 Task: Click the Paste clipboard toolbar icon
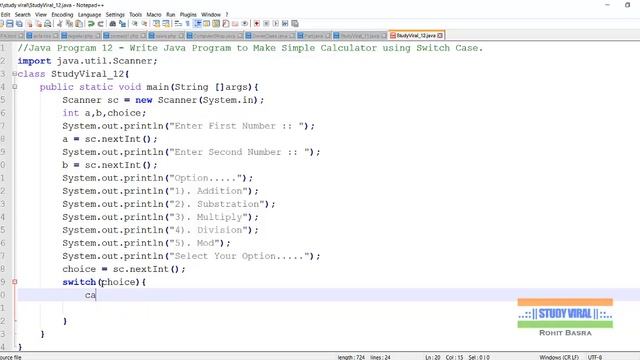point(79,24)
